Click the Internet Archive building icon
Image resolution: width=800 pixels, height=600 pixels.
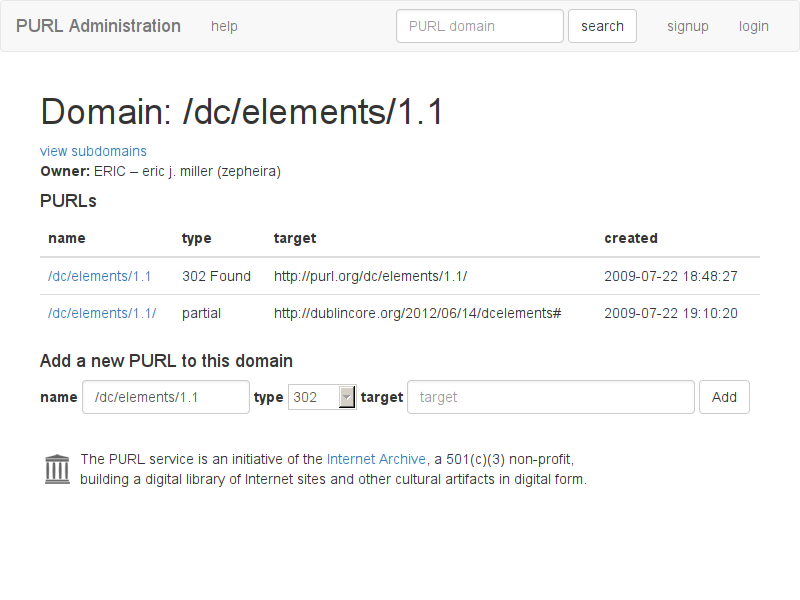pyautogui.click(x=57, y=469)
